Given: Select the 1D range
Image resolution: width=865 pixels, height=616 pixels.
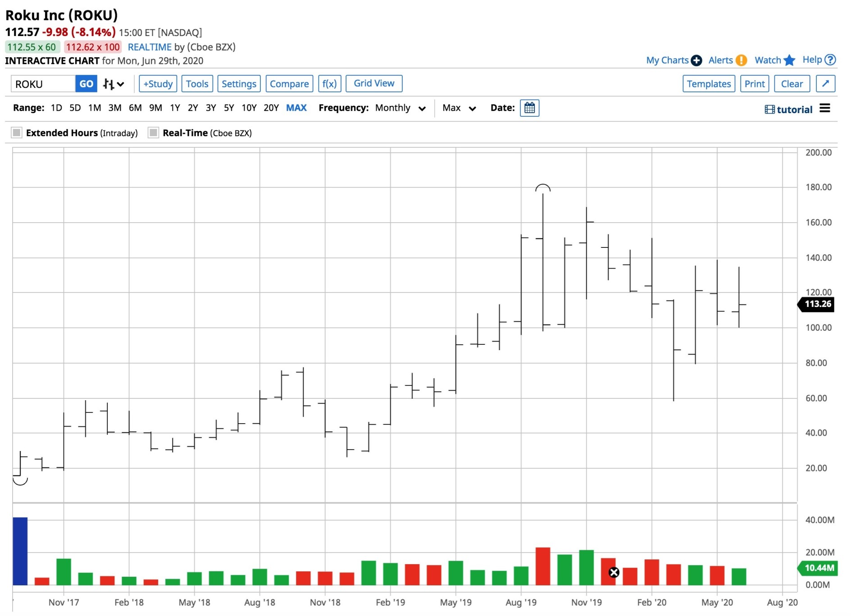Looking at the screenshot, I should [x=56, y=108].
